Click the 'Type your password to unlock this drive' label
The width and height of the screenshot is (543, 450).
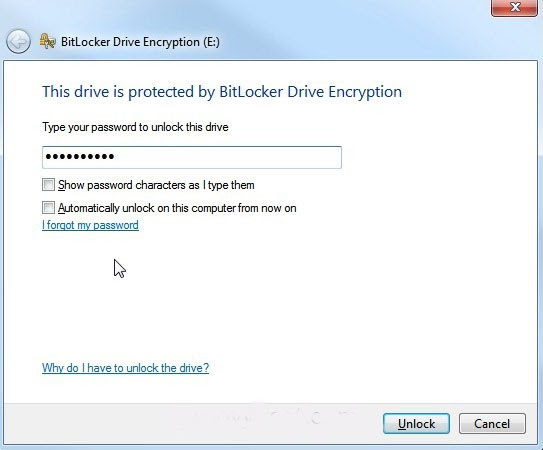(135, 127)
